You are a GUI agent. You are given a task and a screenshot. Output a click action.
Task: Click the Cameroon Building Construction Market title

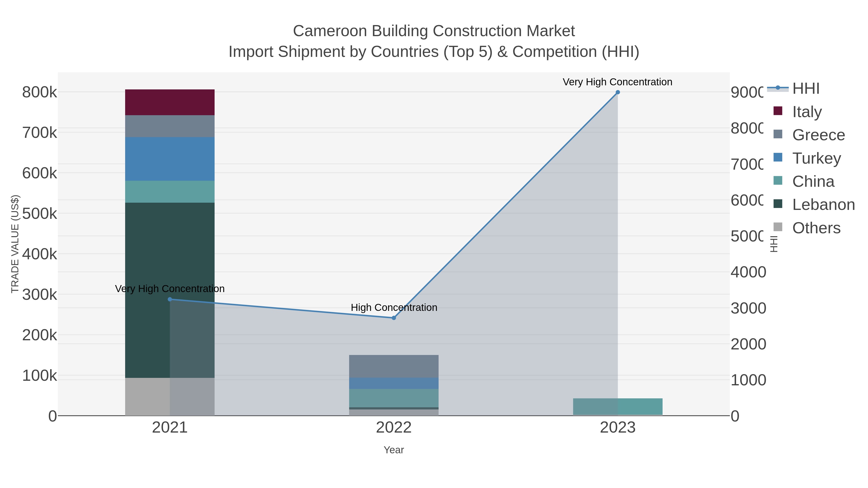pyautogui.click(x=434, y=31)
